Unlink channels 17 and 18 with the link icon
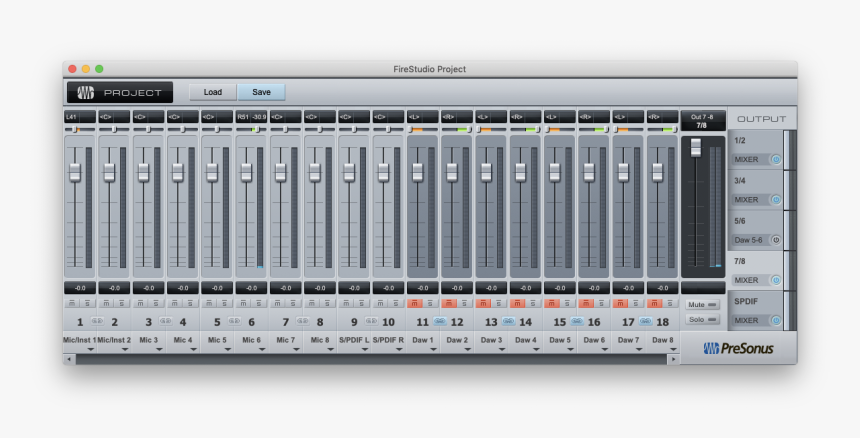 (x=646, y=321)
